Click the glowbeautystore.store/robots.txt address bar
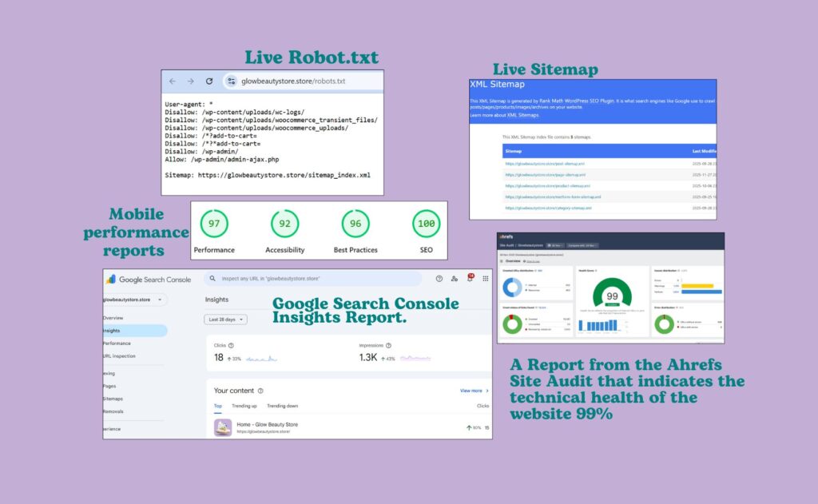 coord(304,81)
